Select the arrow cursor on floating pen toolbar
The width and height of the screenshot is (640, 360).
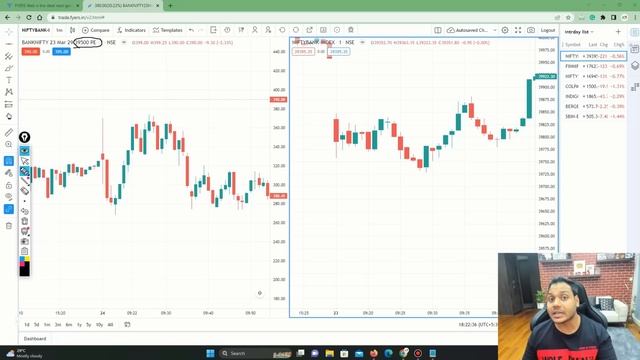point(24,161)
